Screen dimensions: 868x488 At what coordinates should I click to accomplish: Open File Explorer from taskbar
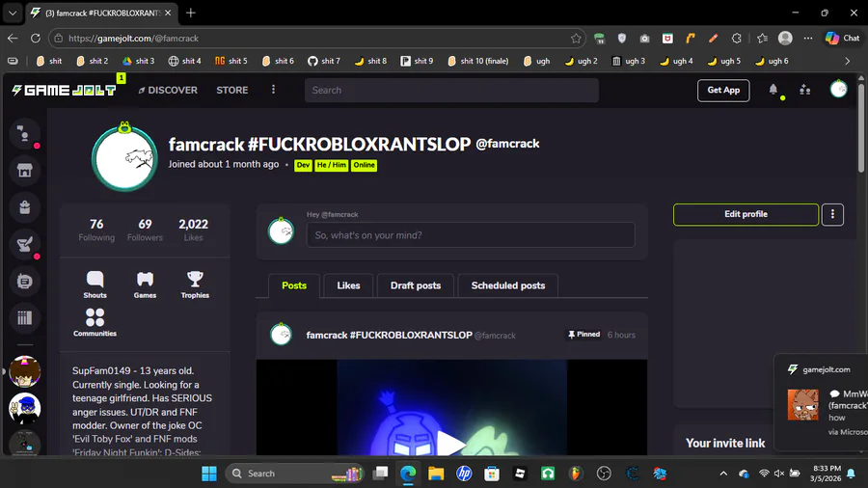(x=436, y=474)
